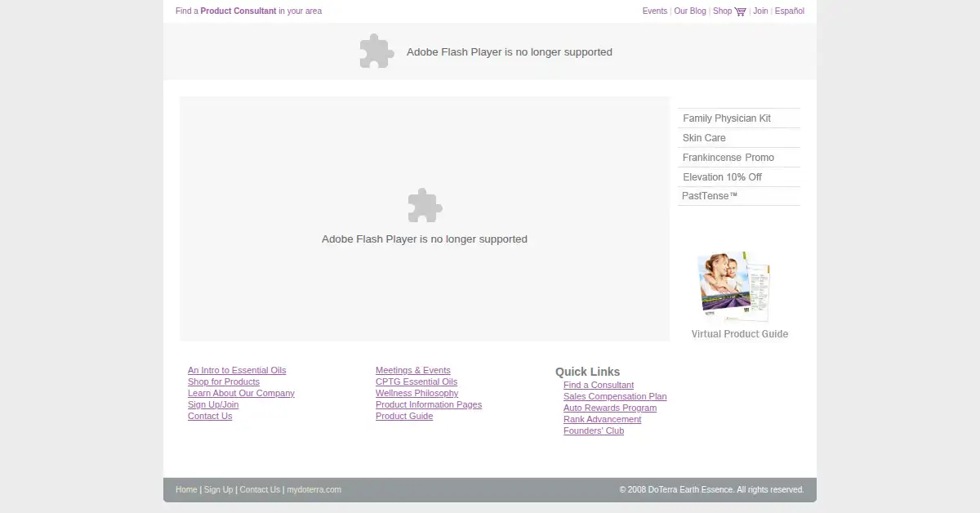This screenshot has width=980, height=513.
Task: Open the Events link in the top navigation
Action: pyautogui.click(x=655, y=11)
